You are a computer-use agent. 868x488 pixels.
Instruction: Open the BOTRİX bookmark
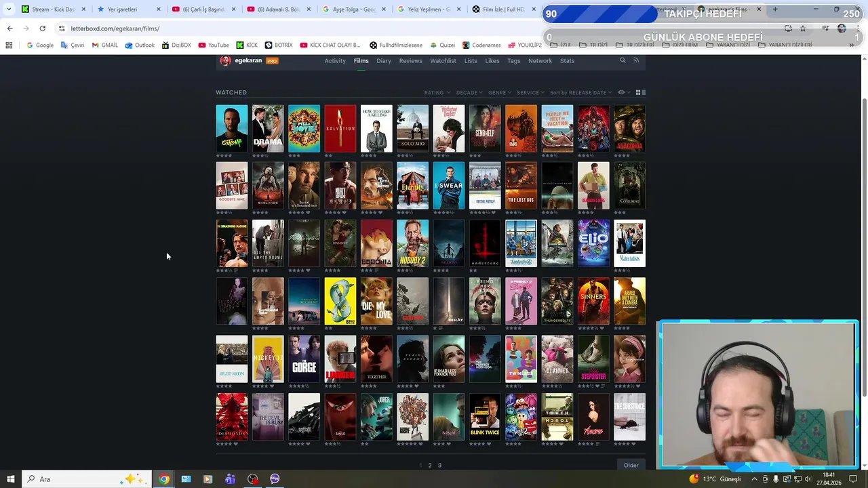pyautogui.click(x=279, y=45)
